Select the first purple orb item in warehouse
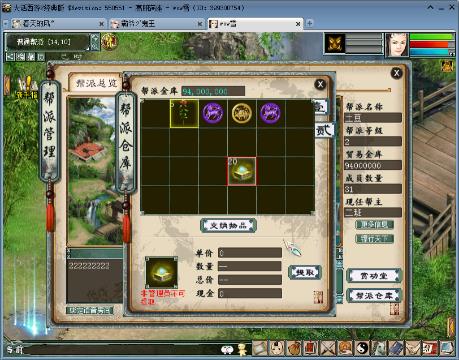 (213, 113)
